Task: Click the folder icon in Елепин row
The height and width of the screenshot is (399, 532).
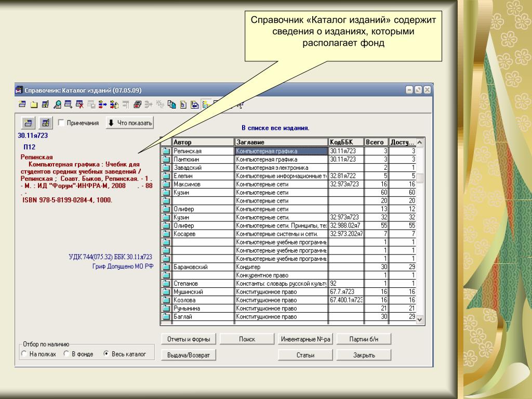Action: (x=166, y=176)
